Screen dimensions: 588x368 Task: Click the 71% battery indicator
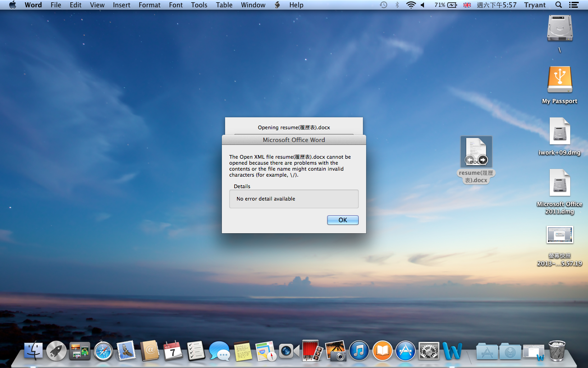click(x=446, y=5)
